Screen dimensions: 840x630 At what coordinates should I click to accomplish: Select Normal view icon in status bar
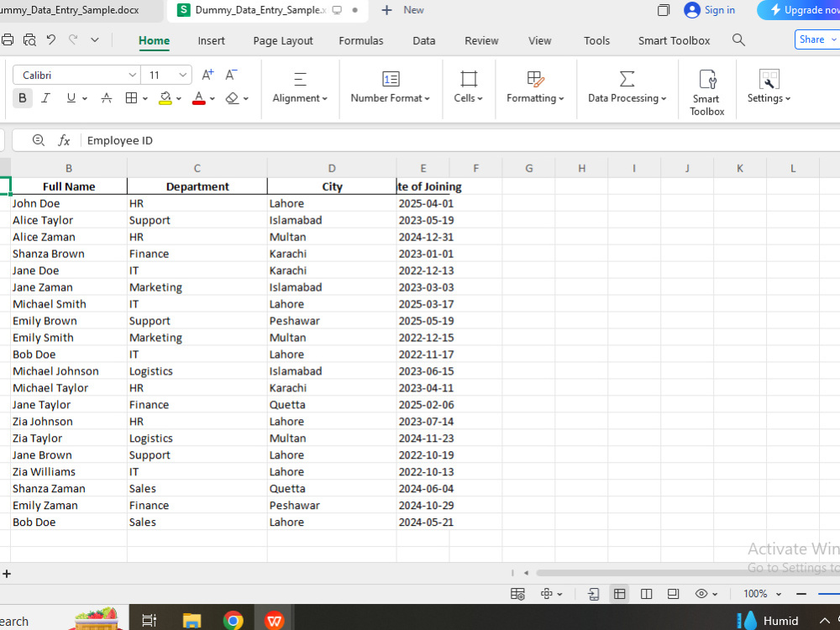620,594
